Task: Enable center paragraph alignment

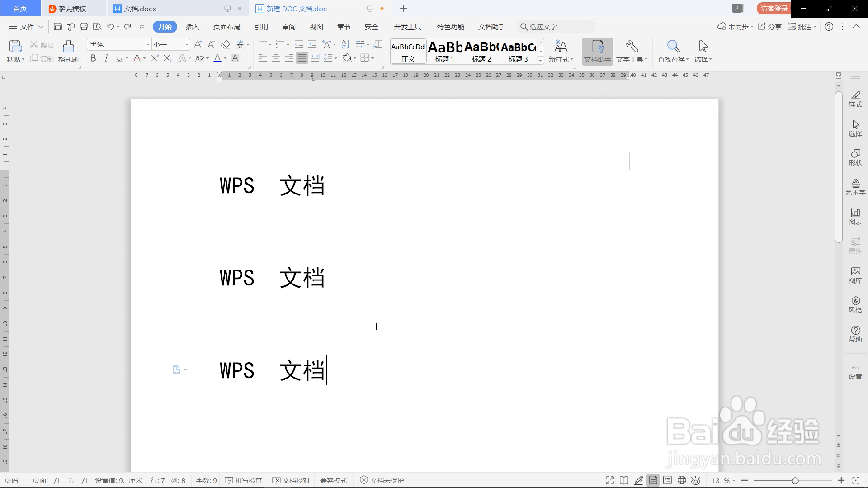Action: coord(276,58)
